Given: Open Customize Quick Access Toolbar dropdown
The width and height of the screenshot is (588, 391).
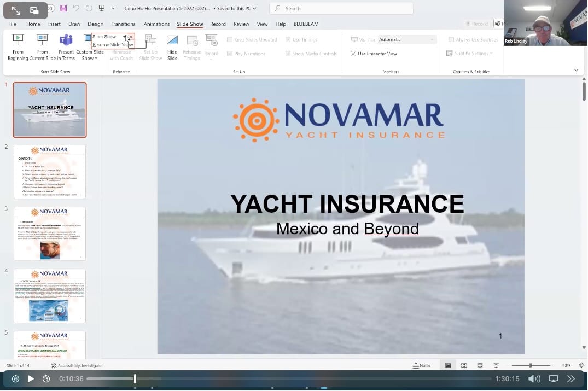Looking at the screenshot, I should [x=113, y=8].
